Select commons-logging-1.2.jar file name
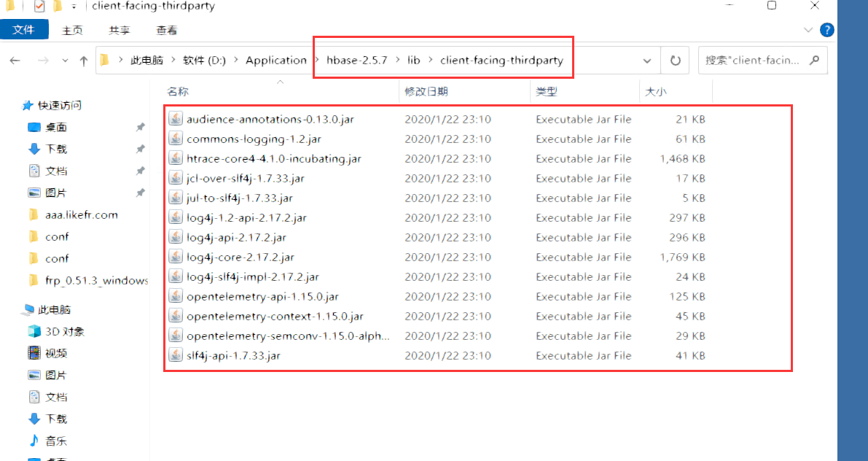Viewport: 868px width, 461px height. click(254, 139)
